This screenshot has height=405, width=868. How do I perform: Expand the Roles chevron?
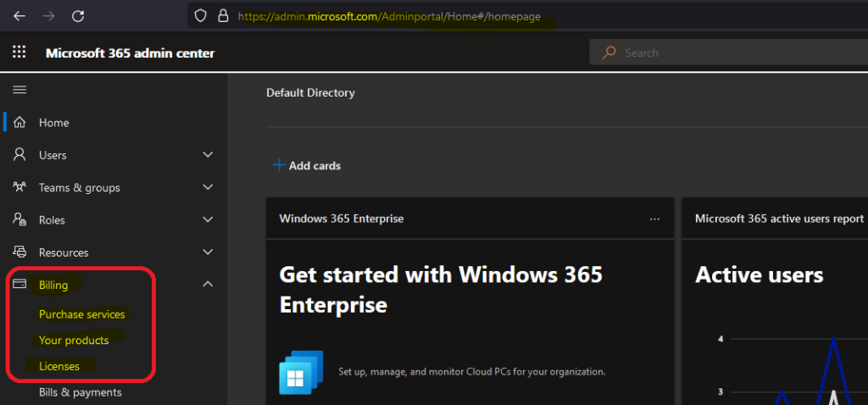[209, 219]
